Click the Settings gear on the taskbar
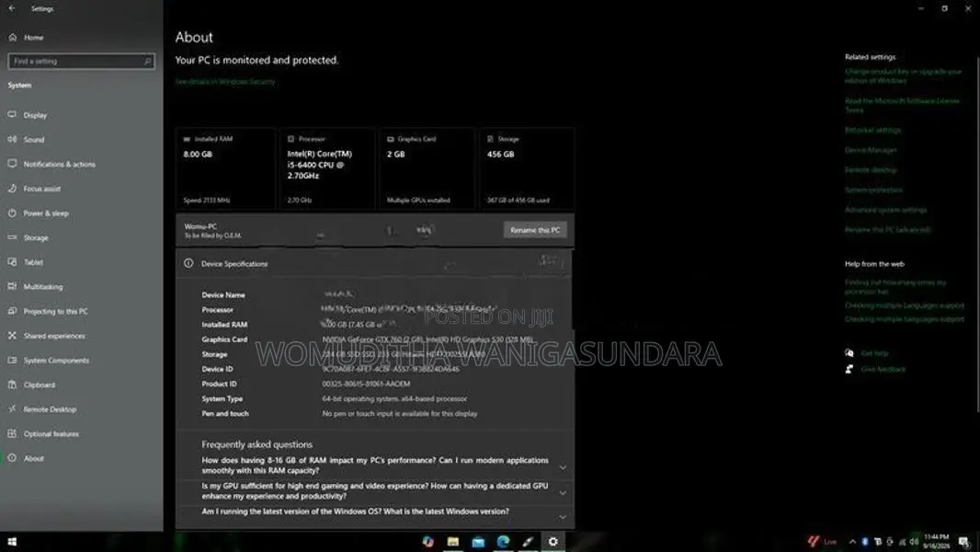 pyautogui.click(x=553, y=541)
